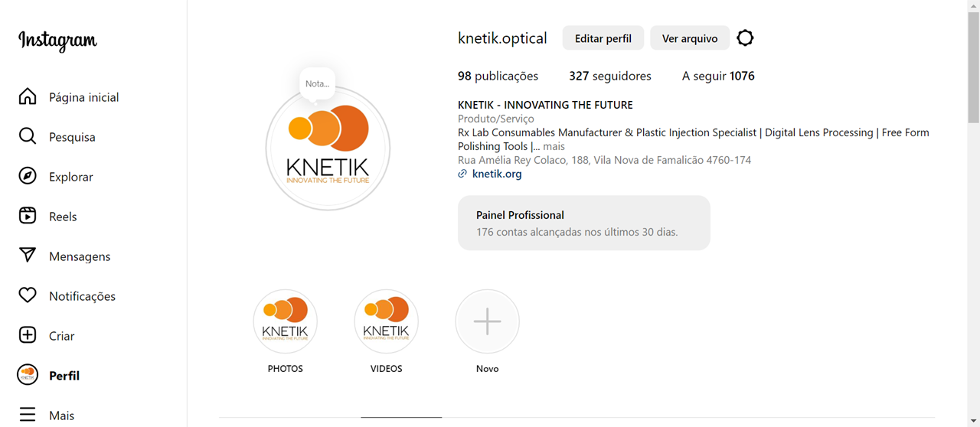Open the VIDEOS story highlight

(x=387, y=321)
